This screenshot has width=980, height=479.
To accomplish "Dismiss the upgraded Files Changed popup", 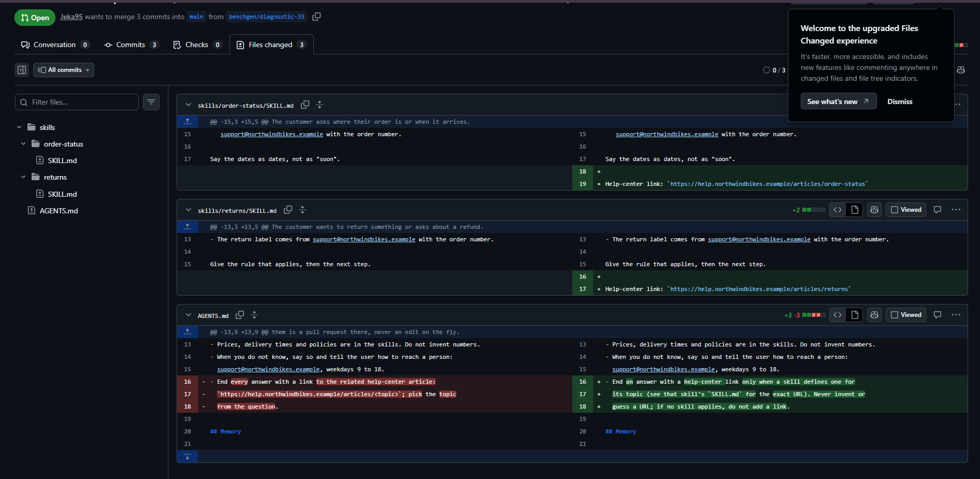I will (x=900, y=101).
